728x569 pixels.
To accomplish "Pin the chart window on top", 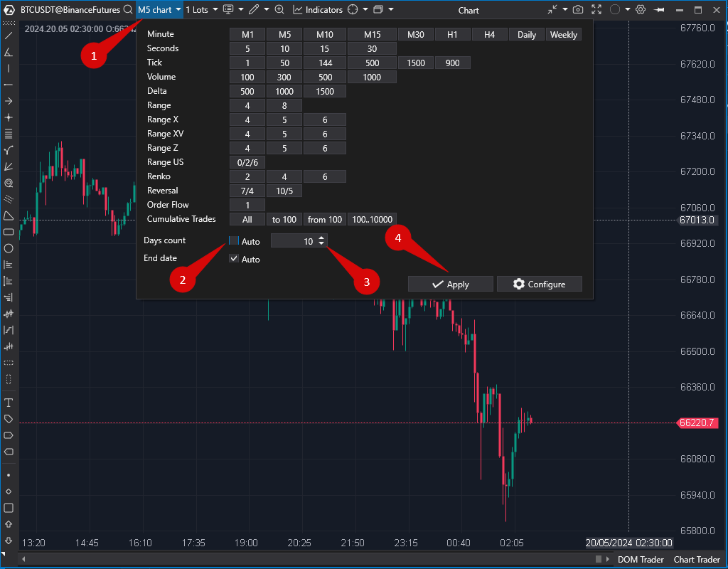I will coord(659,9).
